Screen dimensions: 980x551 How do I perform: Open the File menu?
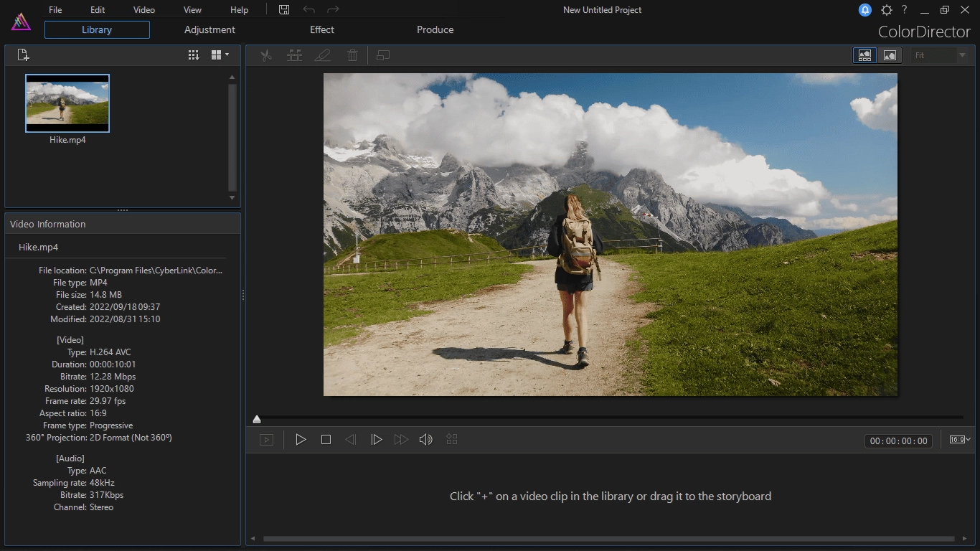point(55,10)
